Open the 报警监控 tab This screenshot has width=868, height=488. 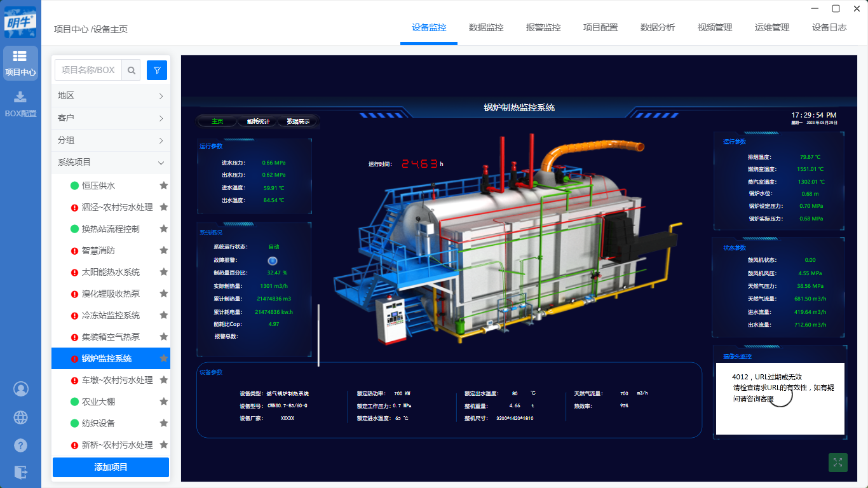543,27
